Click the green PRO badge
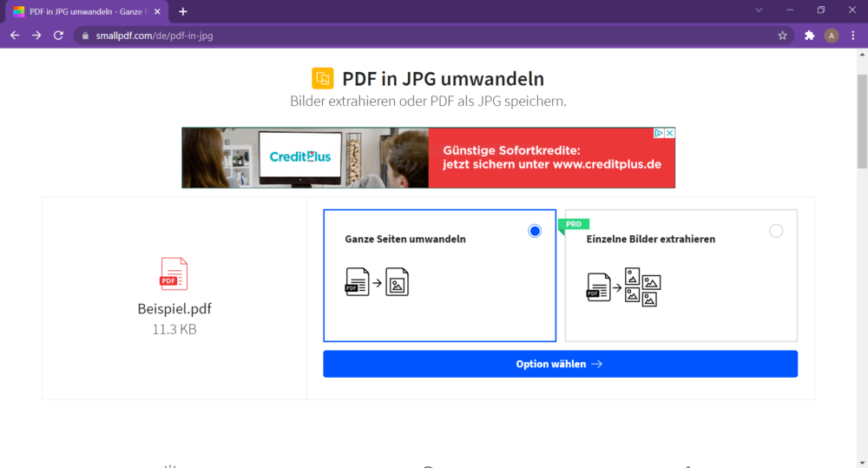868x468 pixels. 574,224
